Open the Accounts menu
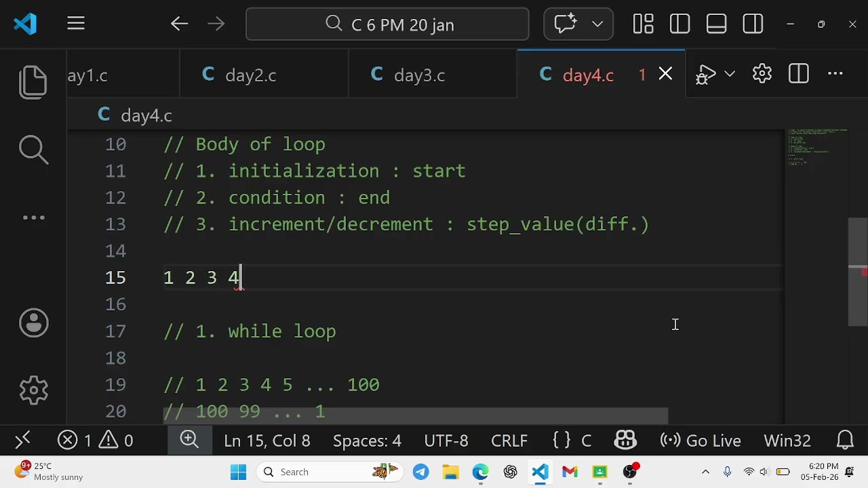This screenshot has width=868, height=488. 33,323
